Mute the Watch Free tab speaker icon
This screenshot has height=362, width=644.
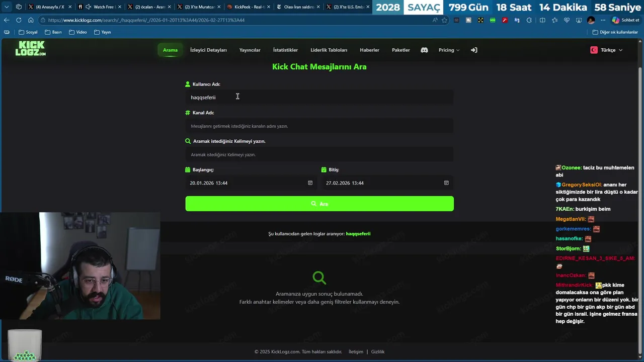pos(89,7)
